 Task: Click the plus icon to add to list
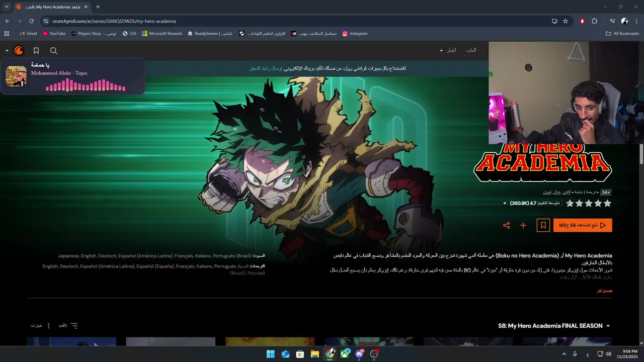(523, 225)
